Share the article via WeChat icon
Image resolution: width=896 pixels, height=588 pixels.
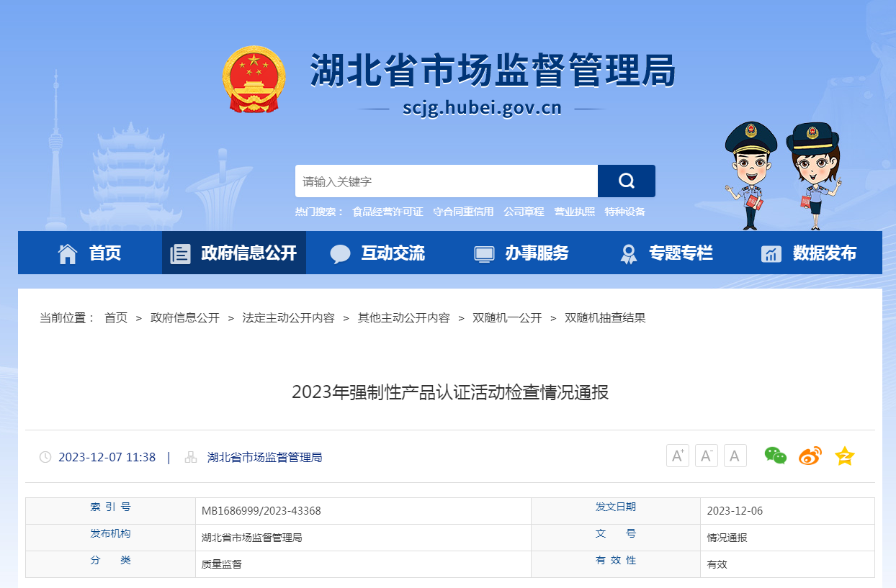click(x=775, y=456)
